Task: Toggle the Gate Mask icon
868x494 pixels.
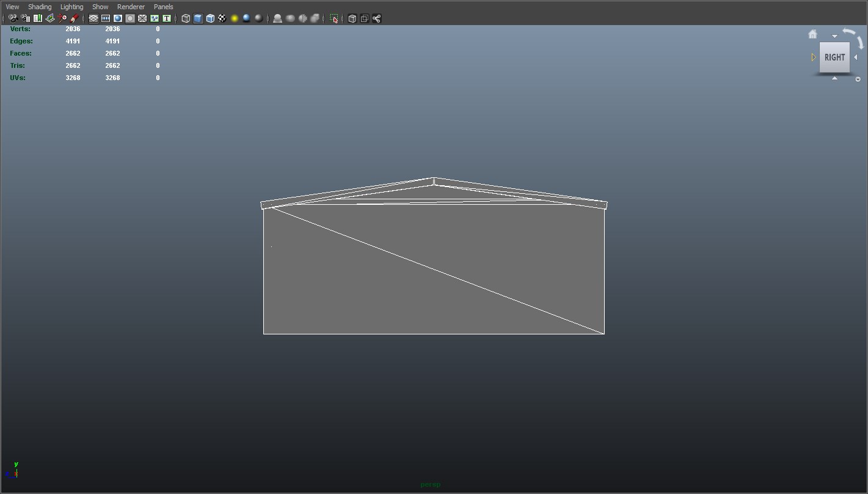Action: [x=130, y=18]
